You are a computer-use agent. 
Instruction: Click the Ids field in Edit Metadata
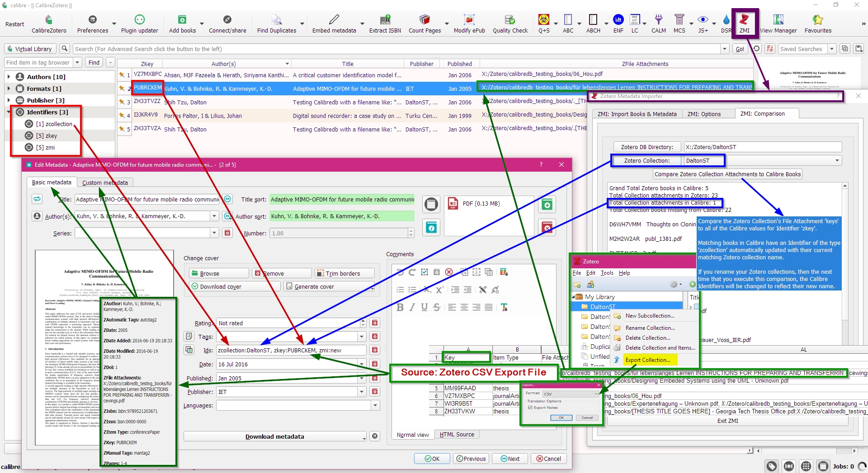pyautogui.click(x=291, y=350)
